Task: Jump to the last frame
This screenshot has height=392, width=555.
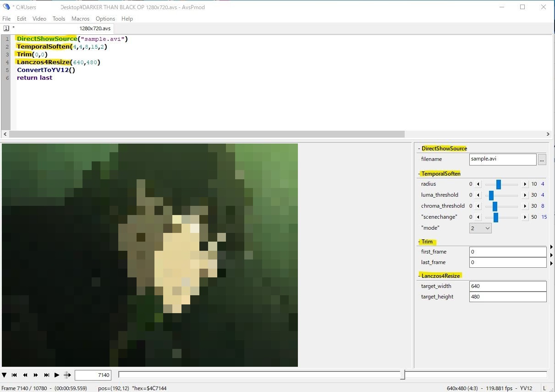Action: (46, 375)
